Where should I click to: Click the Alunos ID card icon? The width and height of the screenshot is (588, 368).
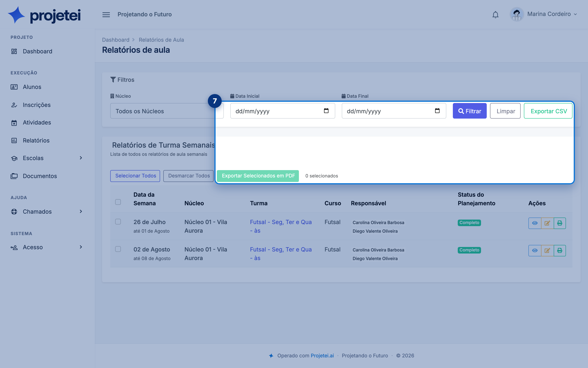tap(14, 87)
